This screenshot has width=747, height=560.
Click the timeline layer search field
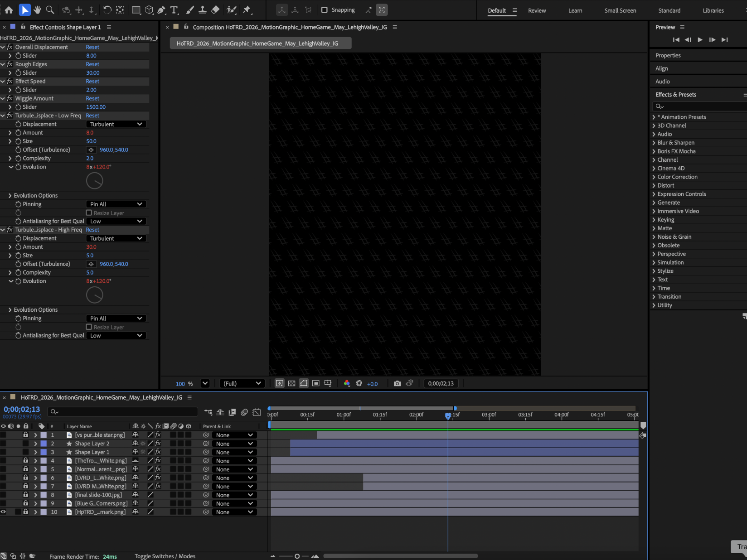[122, 412]
